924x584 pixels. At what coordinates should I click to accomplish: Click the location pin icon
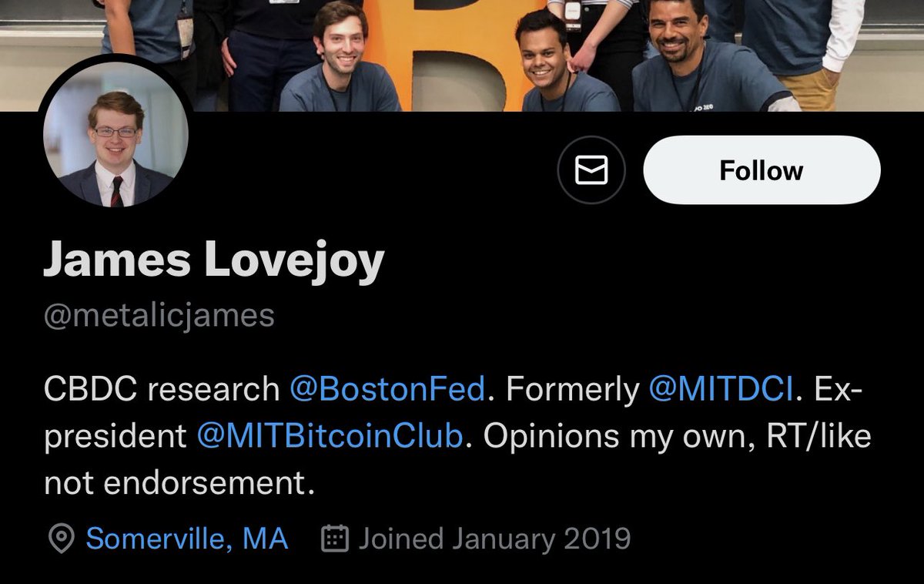(61, 539)
